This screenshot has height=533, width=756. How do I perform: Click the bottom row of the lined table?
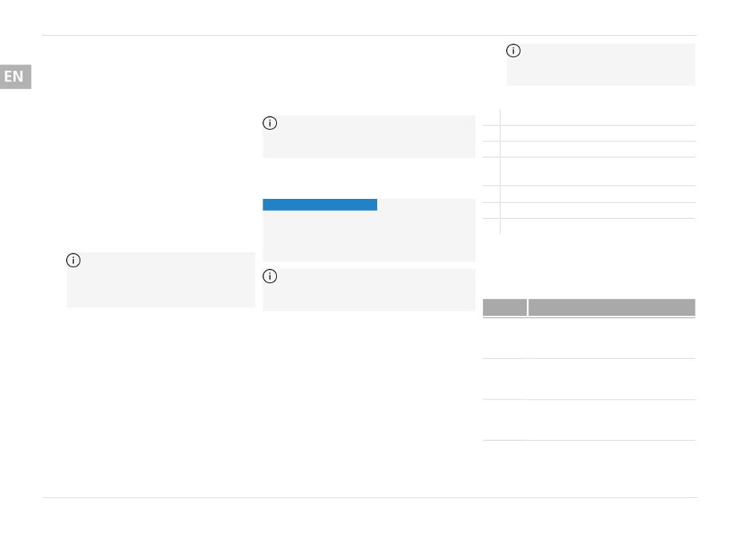coord(589,227)
